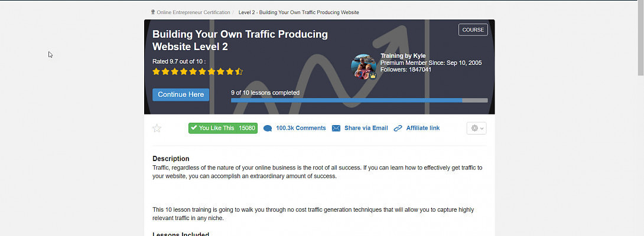
Task: Click the favorite star outline icon
Action: coord(157,129)
